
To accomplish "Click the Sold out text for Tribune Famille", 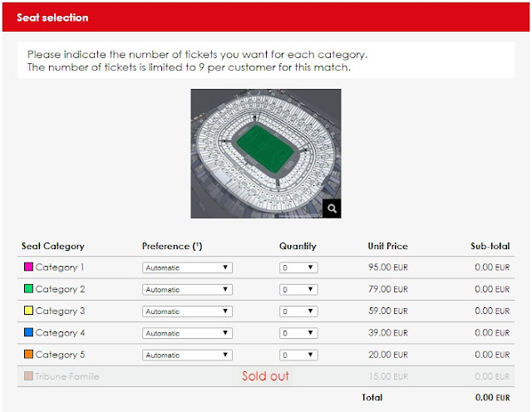I will click(265, 376).
